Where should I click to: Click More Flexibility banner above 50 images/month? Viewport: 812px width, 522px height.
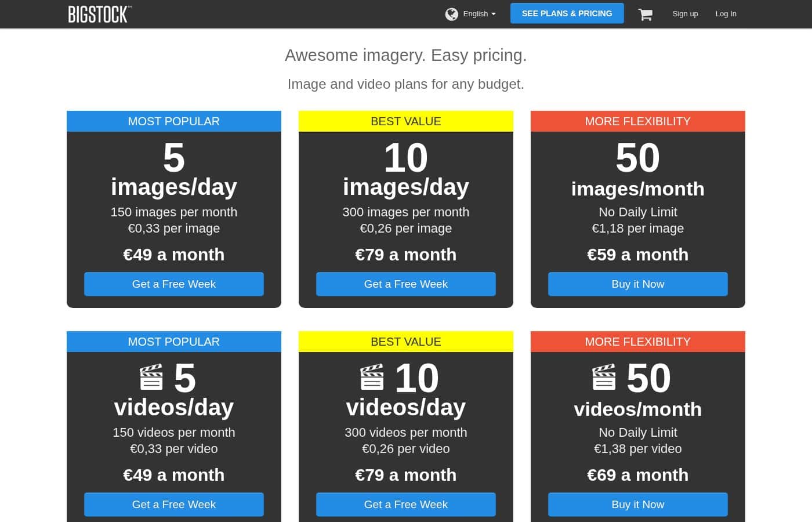click(x=638, y=121)
